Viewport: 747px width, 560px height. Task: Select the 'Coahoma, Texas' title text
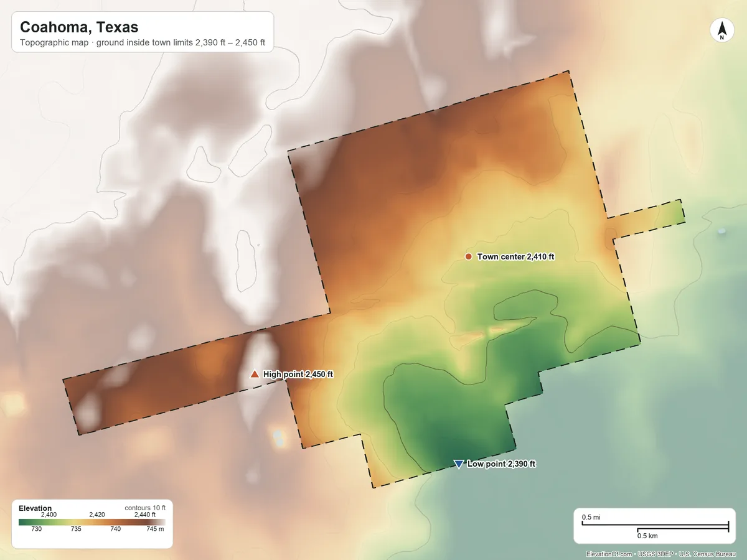[79, 27]
